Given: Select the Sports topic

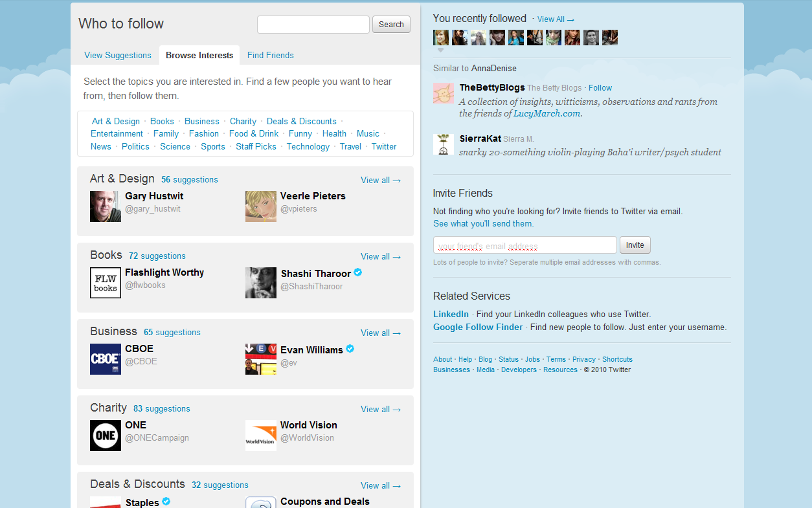Looking at the screenshot, I should (x=213, y=146).
